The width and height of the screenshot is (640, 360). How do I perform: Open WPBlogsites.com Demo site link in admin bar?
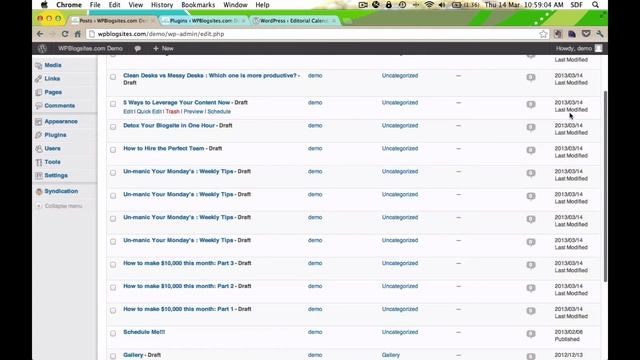90,49
